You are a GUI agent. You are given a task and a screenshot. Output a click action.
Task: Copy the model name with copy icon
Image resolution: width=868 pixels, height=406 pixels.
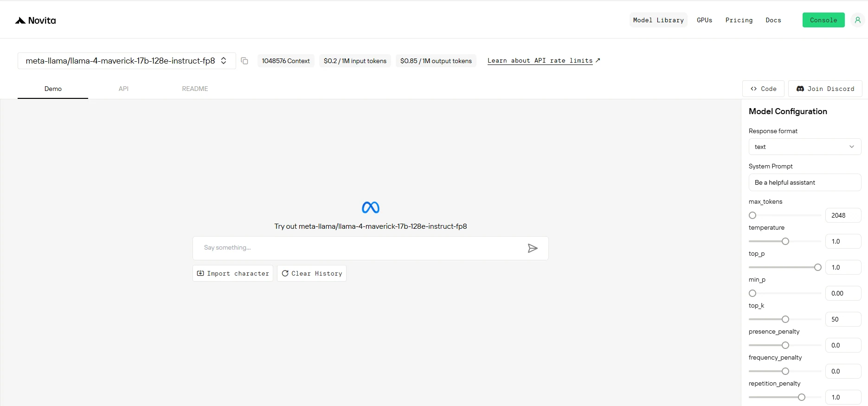244,61
